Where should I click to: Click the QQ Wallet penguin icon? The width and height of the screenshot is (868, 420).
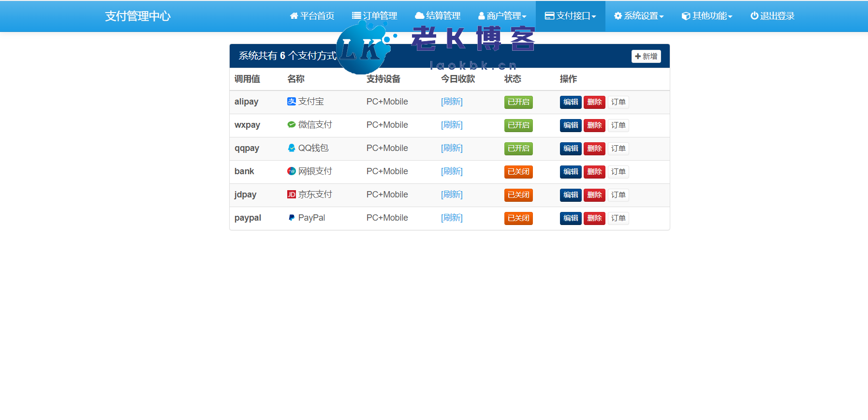click(291, 148)
